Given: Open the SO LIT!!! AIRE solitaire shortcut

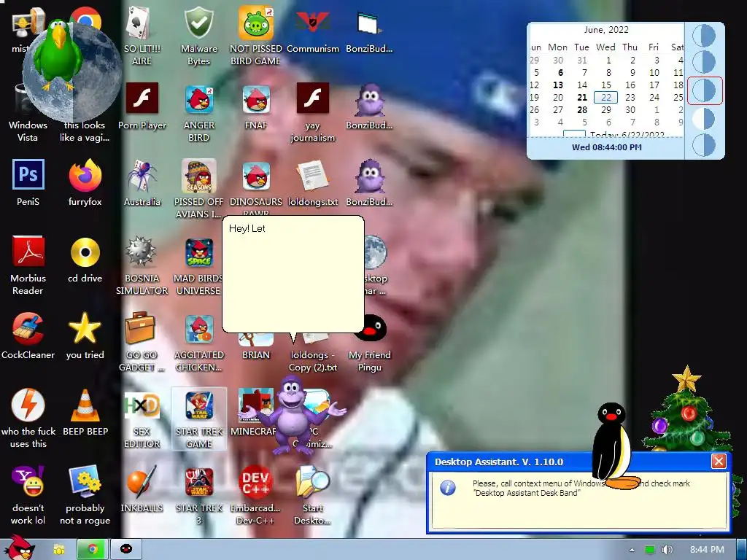Looking at the screenshot, I should click(x=142, y=36).
